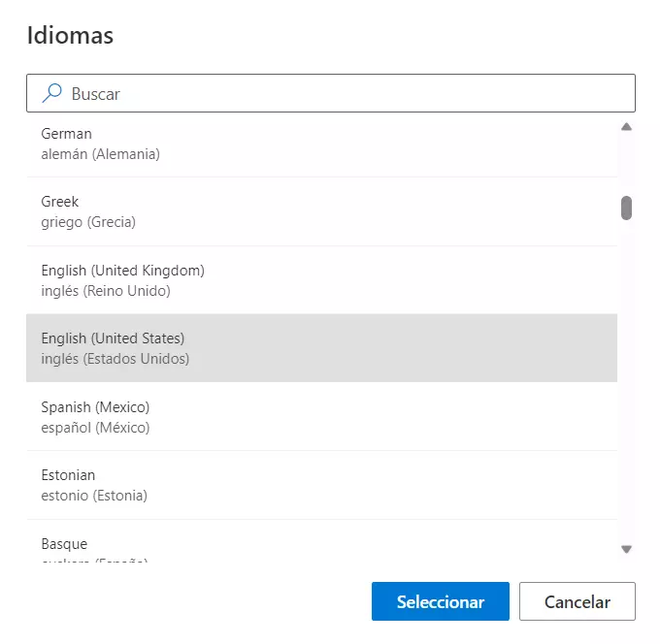Click the "alemán (Alemania)" subtitle text

[x=100, y=154]
